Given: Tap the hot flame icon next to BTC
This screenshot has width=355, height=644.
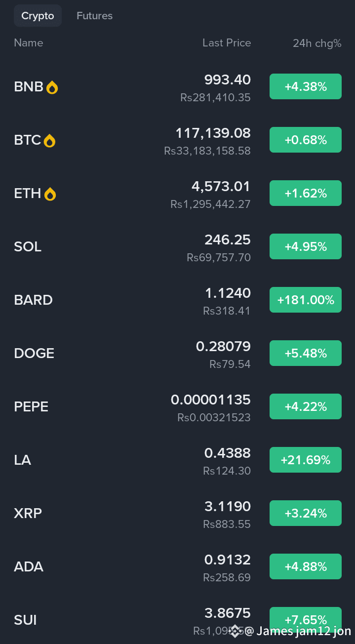Looking at the screenshot, I should tap(49, 141).
